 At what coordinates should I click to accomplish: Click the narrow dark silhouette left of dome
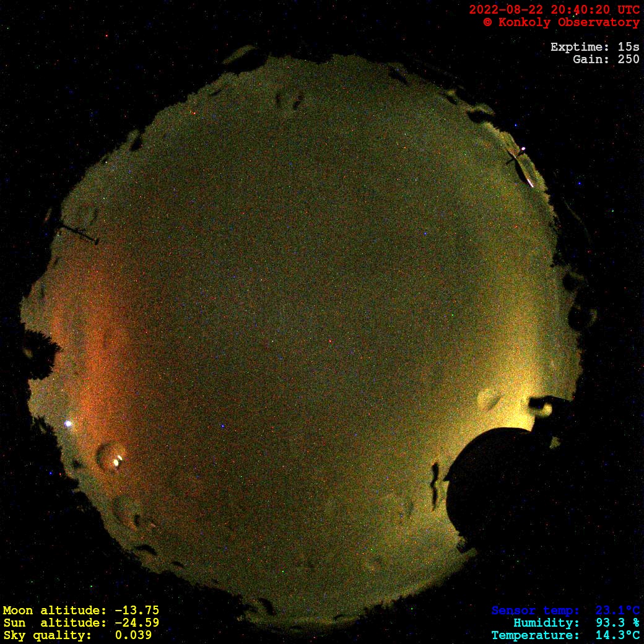[436, 482]
